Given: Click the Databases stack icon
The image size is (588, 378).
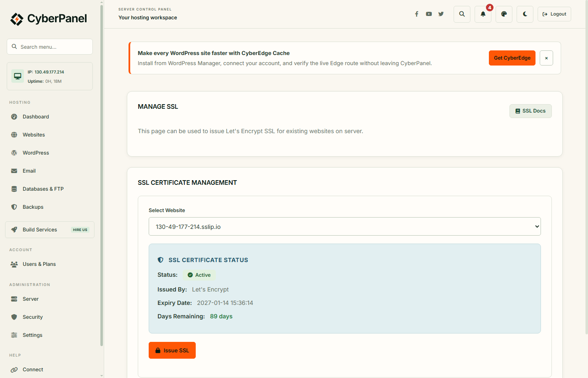Looking at the screenshot, I should coord(14,189).
